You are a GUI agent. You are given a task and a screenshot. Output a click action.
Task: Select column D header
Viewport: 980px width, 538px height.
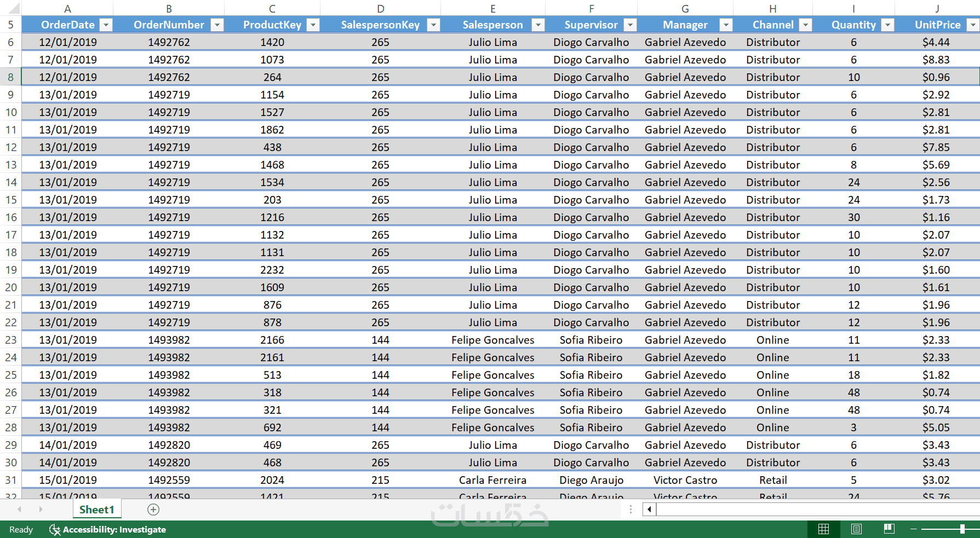pyautogui.click(x=380, y=8)
